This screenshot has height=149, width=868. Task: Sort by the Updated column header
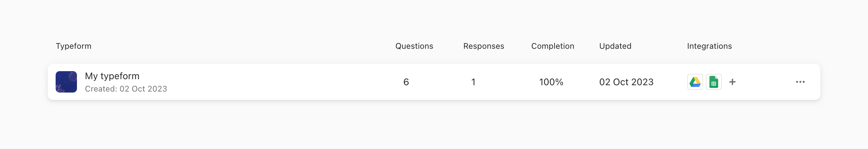click(615, 46)
